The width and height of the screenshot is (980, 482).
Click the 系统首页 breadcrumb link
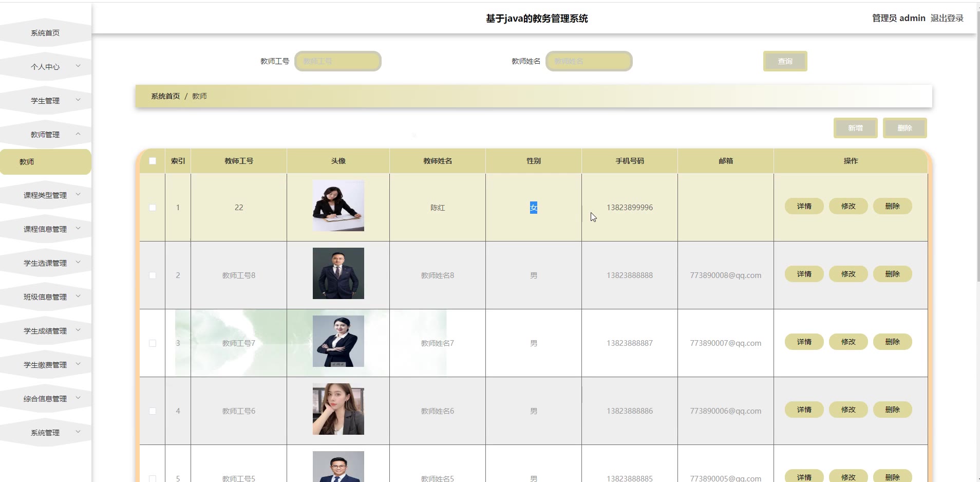pos(165,96)
